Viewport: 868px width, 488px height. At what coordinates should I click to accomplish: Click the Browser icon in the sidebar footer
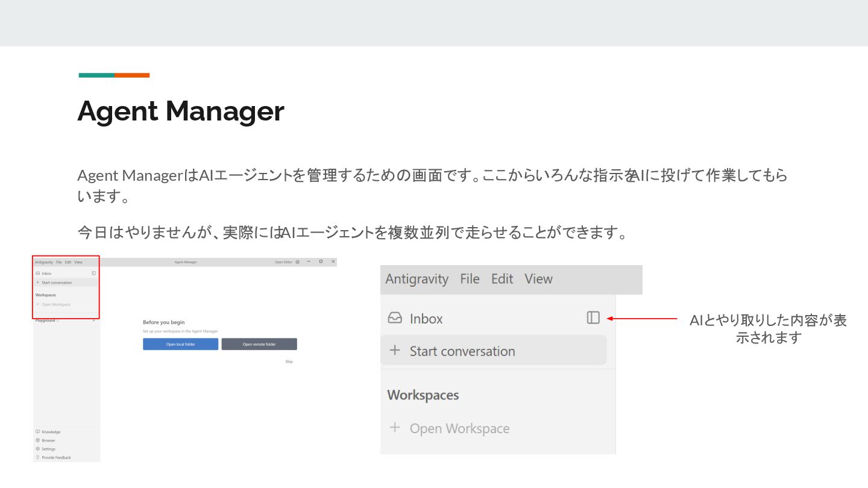point(37,440)
